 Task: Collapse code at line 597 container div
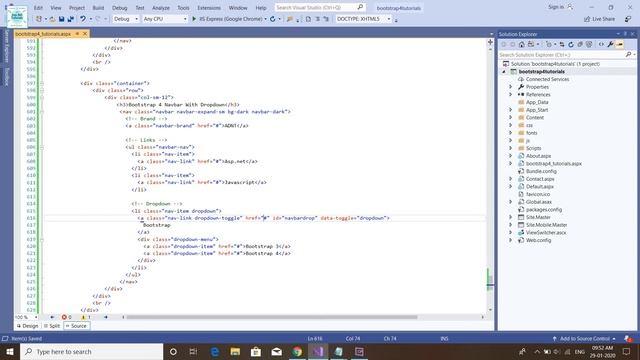coord(42,83)
